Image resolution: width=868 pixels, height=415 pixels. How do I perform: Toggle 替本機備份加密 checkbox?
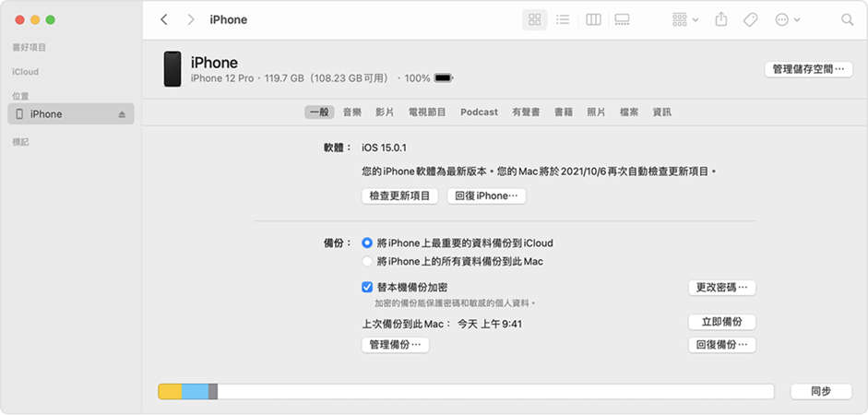pyautogui.click(x=366, y=287)
